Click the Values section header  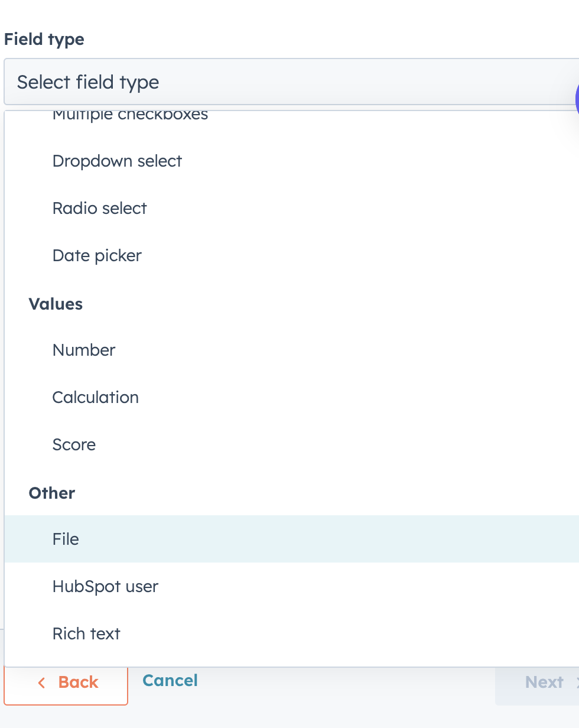pyautogui.click(x=55, y=304)
